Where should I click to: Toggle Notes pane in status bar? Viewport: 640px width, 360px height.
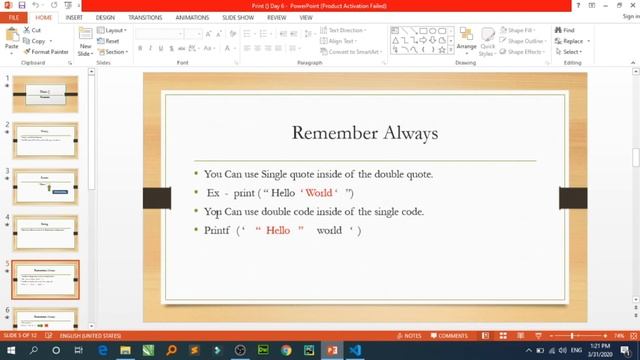409,336
